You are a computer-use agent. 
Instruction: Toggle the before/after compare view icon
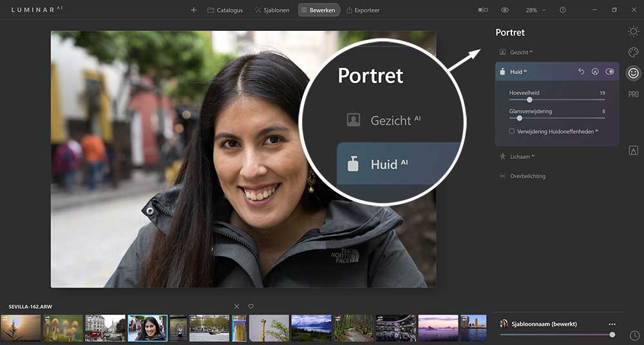pos(483,10)
